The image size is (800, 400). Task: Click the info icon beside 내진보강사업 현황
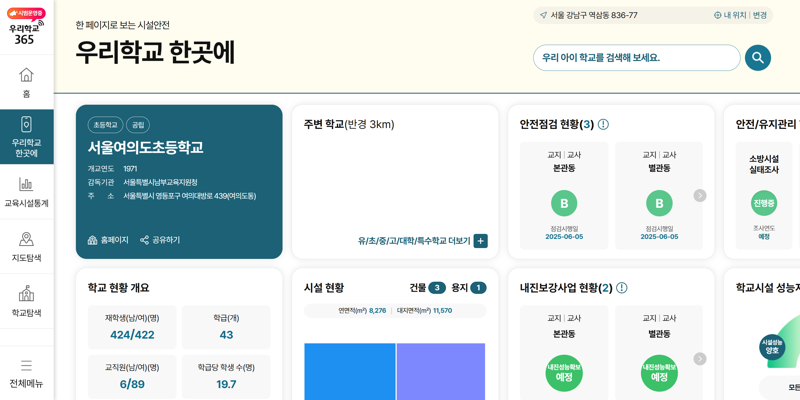622,288
